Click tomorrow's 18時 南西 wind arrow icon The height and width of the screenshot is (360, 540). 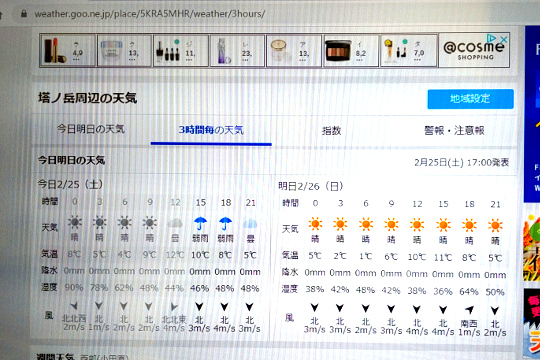pyautogui.click(x=469, y=309)
